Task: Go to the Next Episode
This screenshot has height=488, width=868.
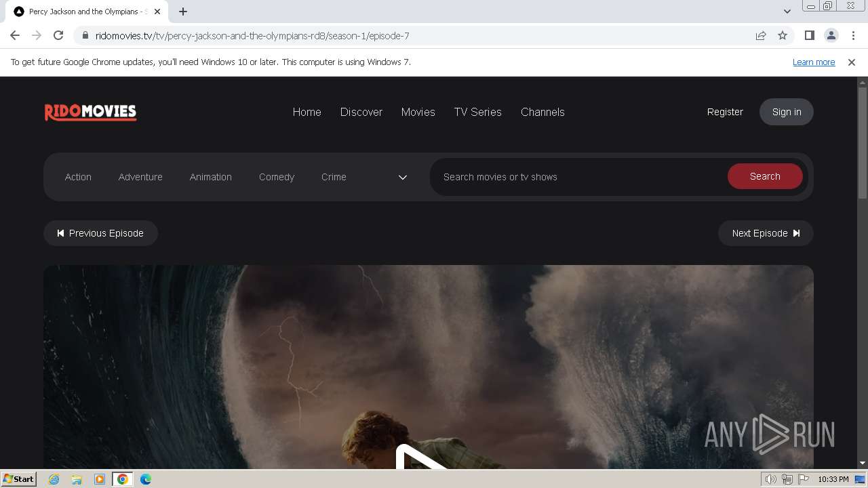Action: (766, 233)
